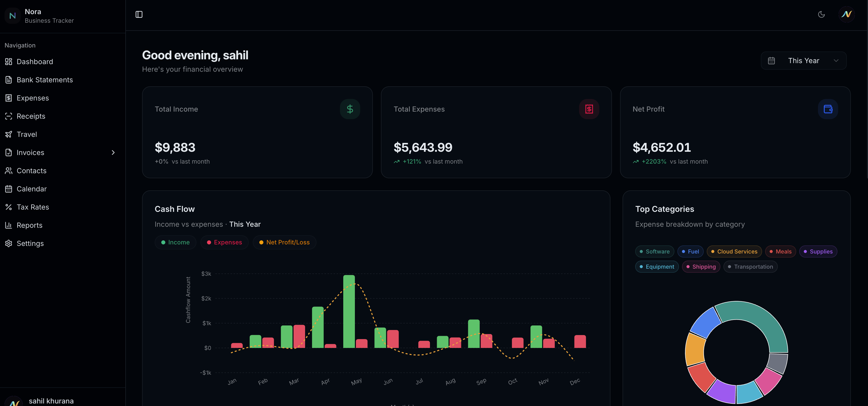This screenshot has height=406, width=868.
Task: Open the Expenses section
Action: 33,98
